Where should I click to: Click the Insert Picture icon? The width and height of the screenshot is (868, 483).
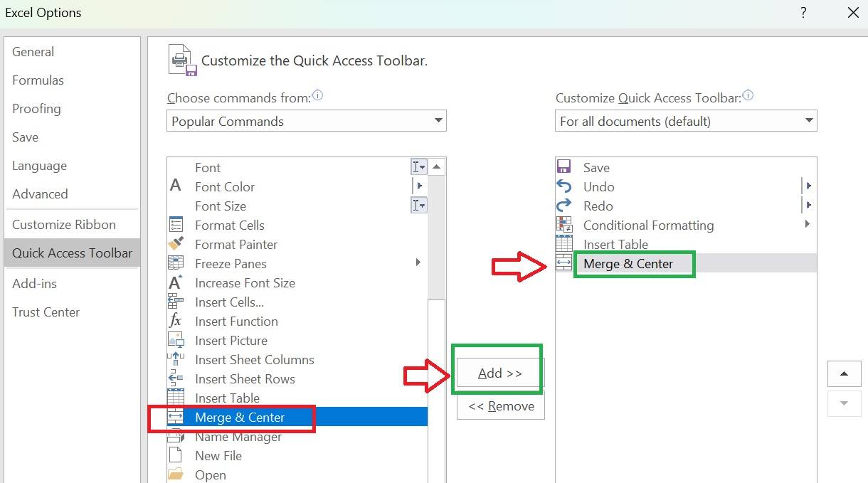point(176,340)
